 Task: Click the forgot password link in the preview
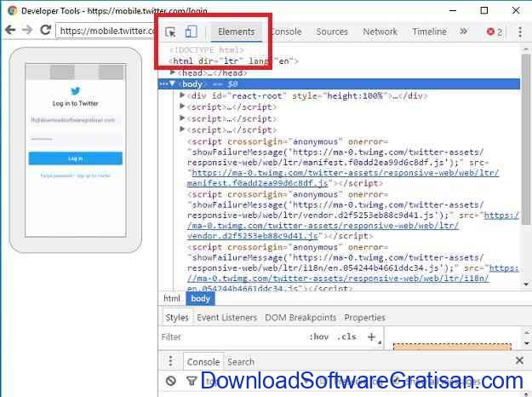tap(57, 175)
